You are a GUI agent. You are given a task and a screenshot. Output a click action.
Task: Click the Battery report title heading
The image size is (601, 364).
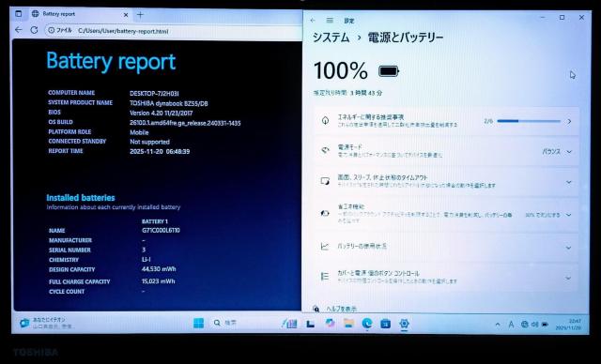click(111, 62)
